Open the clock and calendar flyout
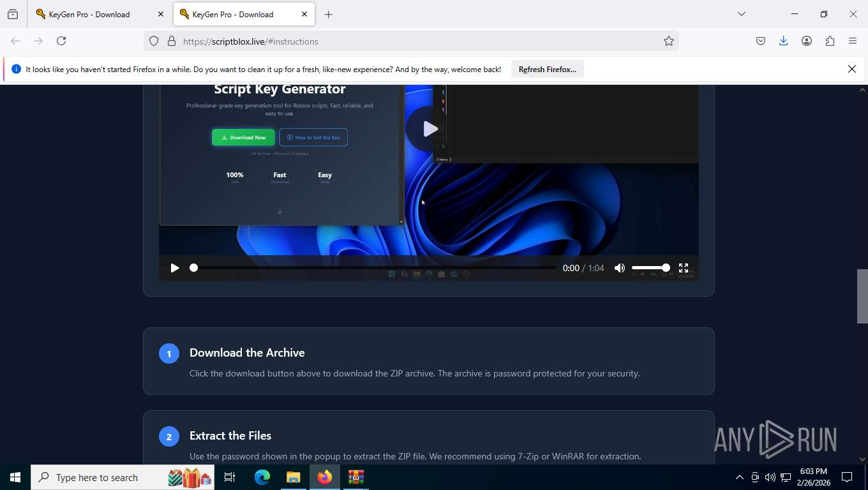Screen dimensions: 868x490 [x=813, y=477]
